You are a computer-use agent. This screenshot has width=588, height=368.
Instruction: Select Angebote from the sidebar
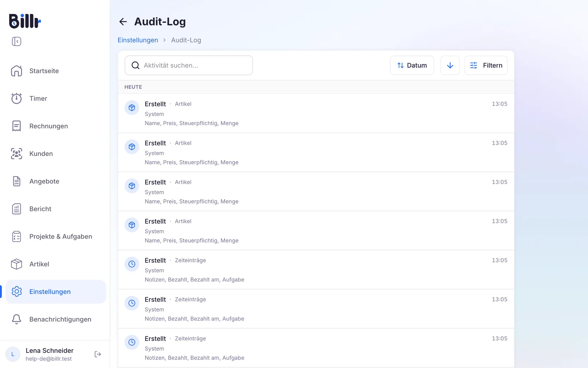coord(56,181)
